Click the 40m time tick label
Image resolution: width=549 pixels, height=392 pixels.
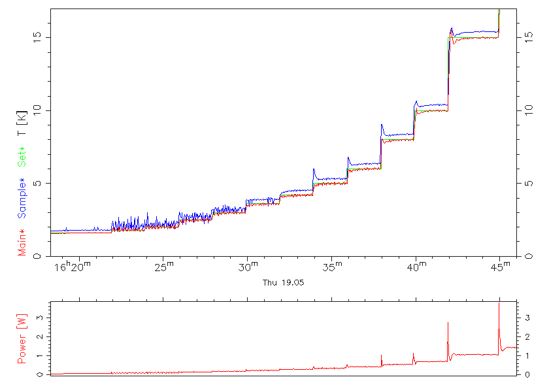click(416, 267)
